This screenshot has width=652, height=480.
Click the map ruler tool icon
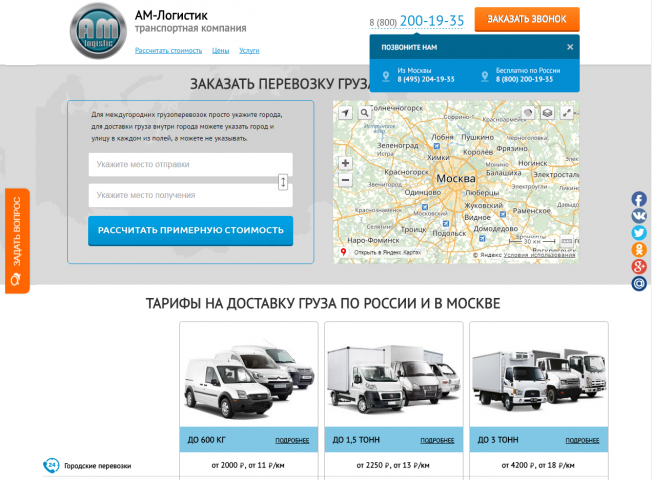[x=566, y=241]
